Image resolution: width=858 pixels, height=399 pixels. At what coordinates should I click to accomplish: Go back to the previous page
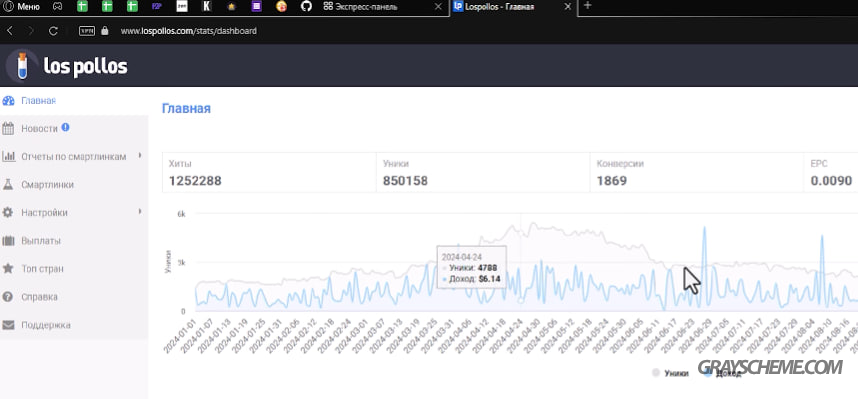coord(9,31)
